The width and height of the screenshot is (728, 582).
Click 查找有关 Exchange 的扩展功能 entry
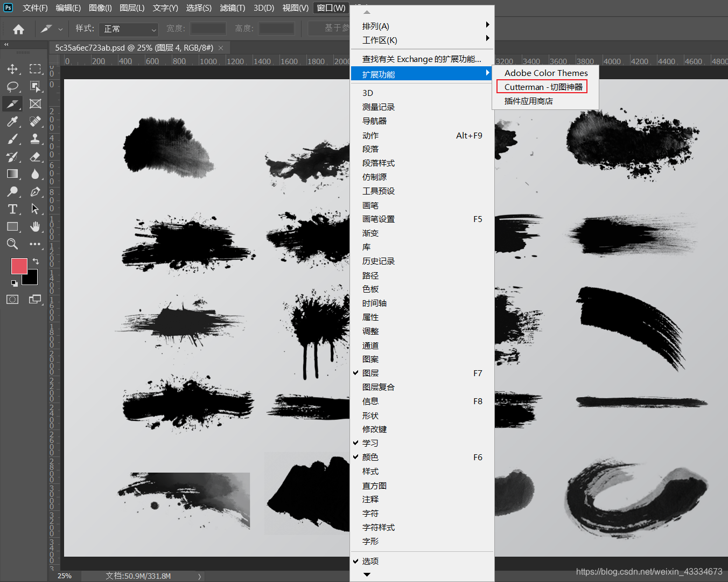422,59
